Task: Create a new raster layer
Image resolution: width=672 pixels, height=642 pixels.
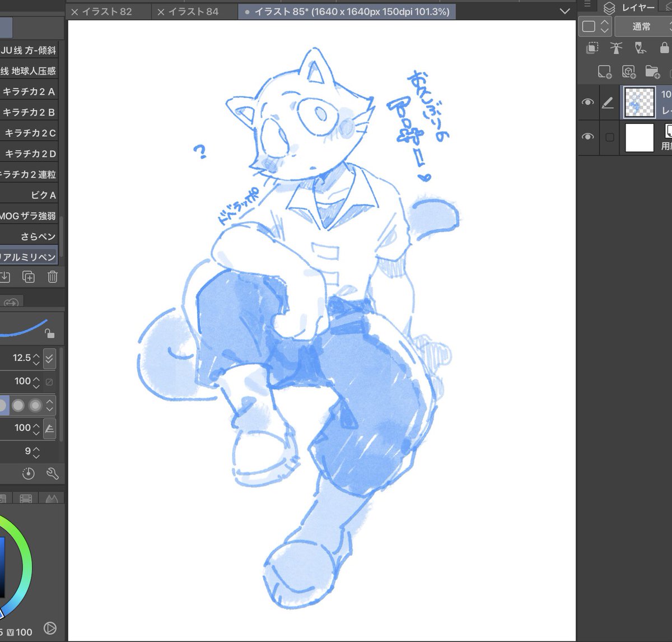Action: (x=605, y=72)
